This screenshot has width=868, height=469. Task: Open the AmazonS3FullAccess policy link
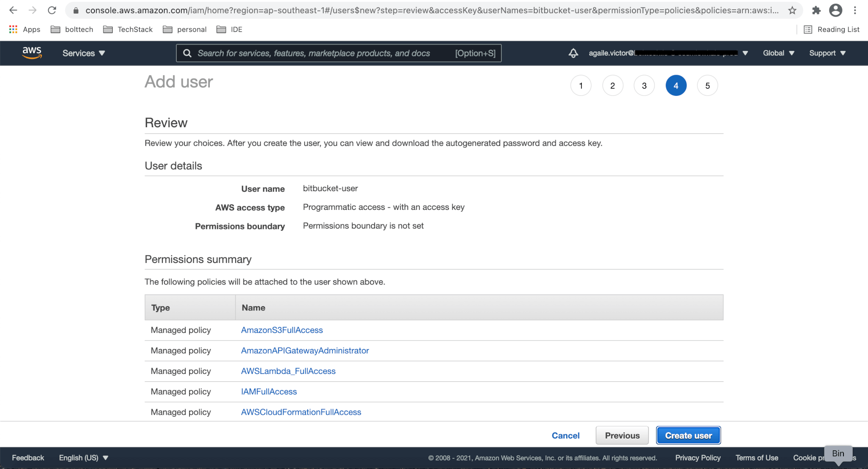[x=282, y=330]
